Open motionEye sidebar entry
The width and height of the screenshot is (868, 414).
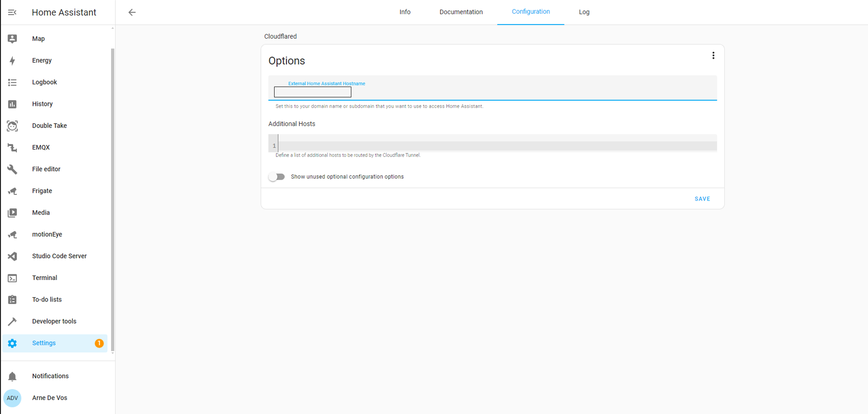[55, 234]
